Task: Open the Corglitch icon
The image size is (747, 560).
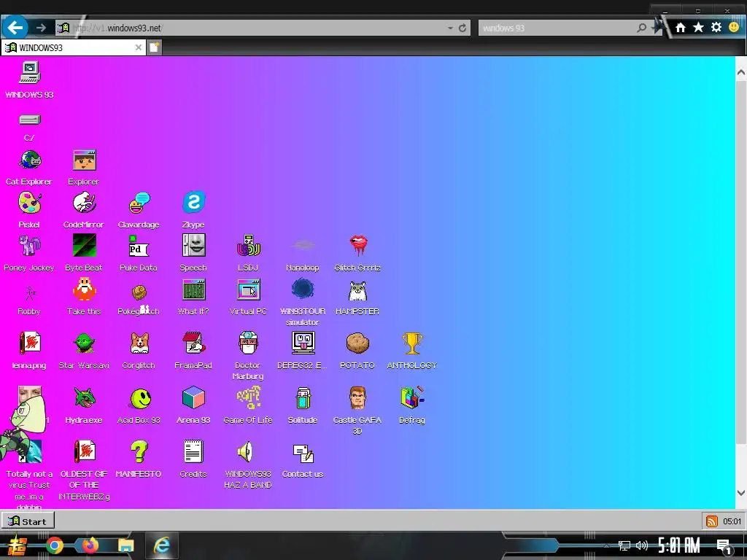Action: click(139, 343)
